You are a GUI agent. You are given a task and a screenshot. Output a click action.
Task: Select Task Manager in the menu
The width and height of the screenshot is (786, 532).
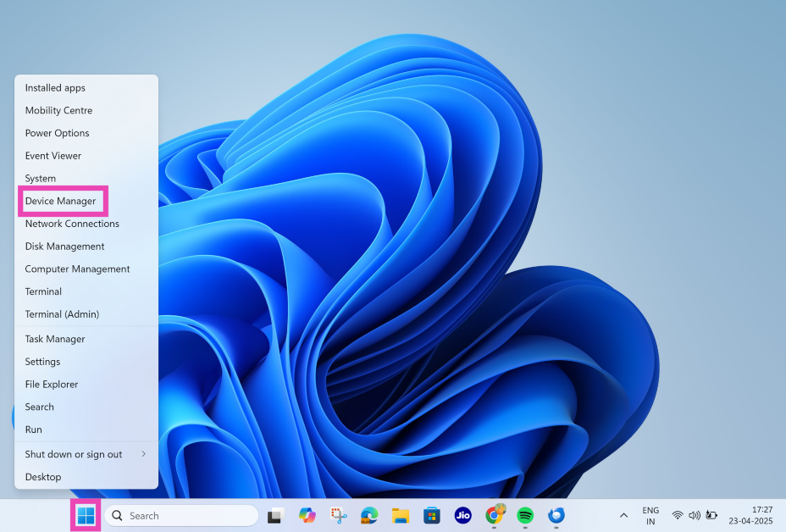[x=55, y=339]
